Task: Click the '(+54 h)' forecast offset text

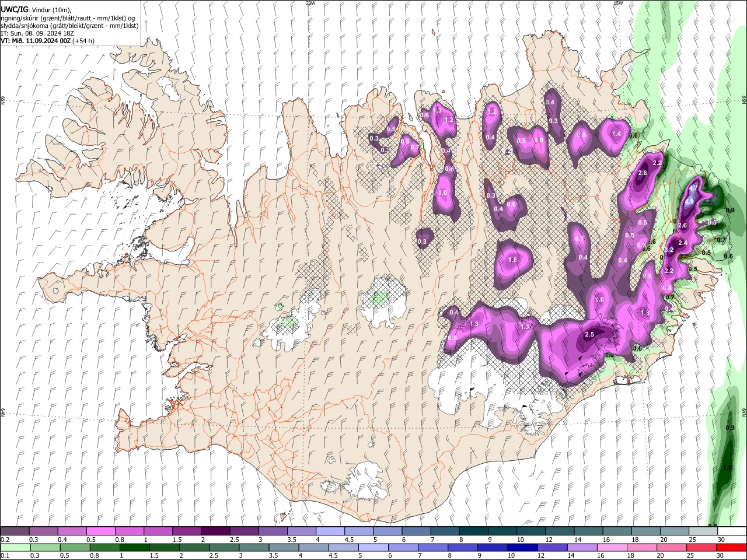Action: pyautogui.click(x=83, y=41)
